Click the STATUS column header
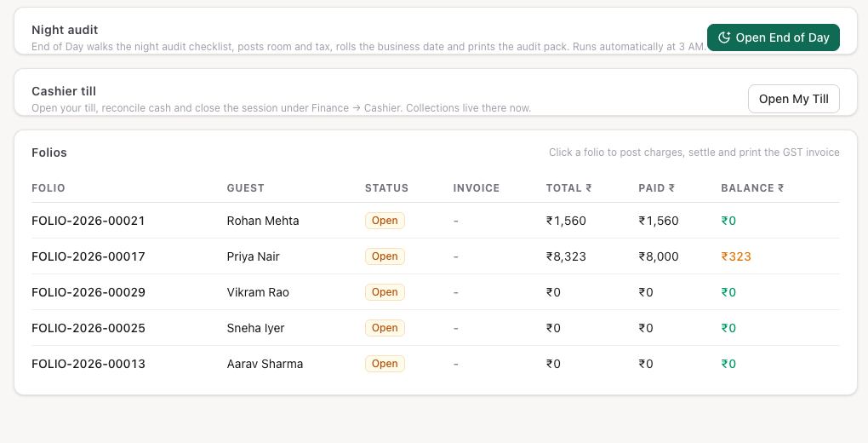The width and height of the screenshot is (868, 443). (386, 188)
